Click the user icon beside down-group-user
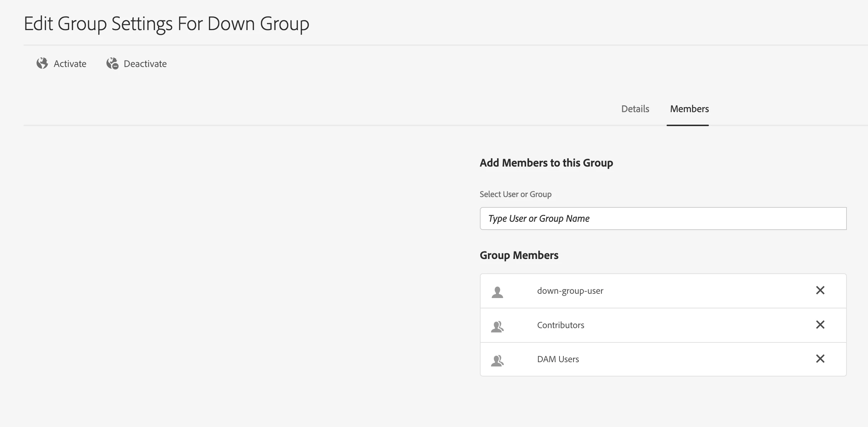 (497, 292)
